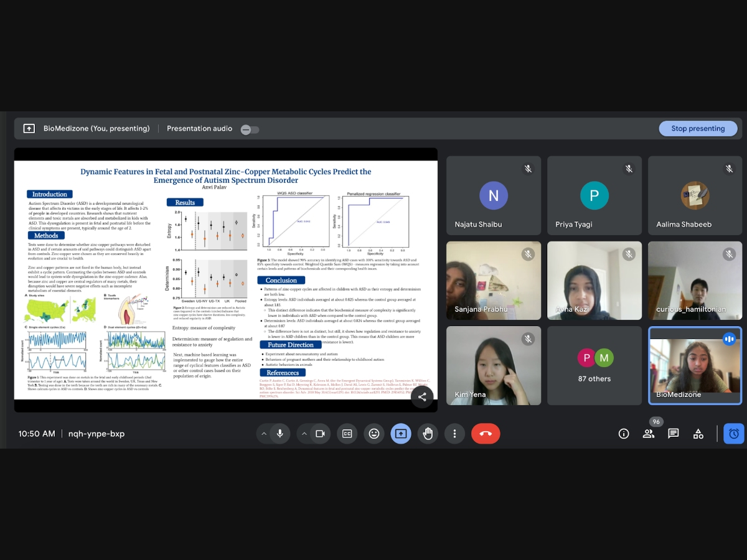Click the Stop presenting button
This screenshot has width=747, height=560.
[x=698, y=129]
